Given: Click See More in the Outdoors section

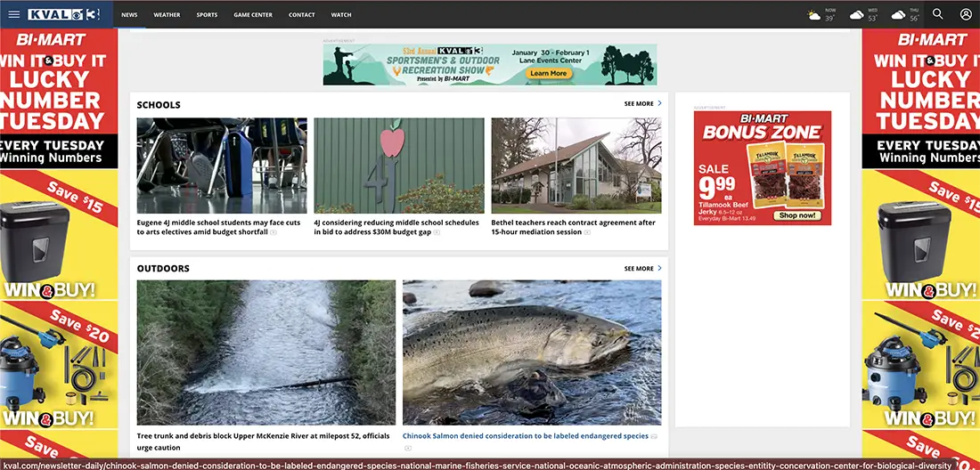Looking at the screenshot, I should (x=639, y=269).
